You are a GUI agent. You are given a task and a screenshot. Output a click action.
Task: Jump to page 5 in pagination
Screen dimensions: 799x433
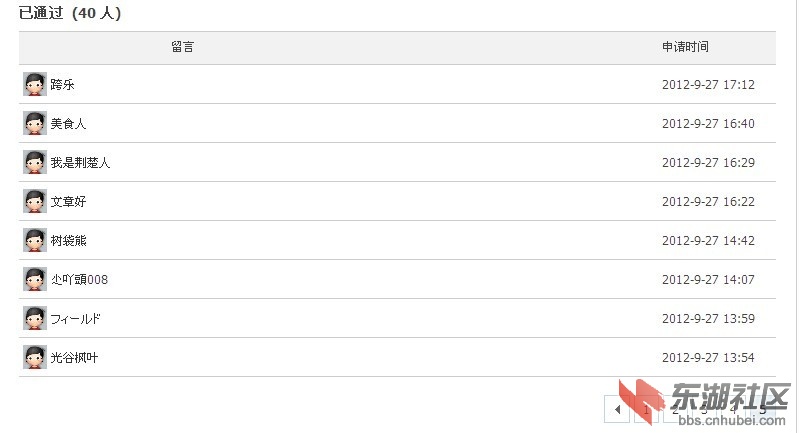pos(763,409)
